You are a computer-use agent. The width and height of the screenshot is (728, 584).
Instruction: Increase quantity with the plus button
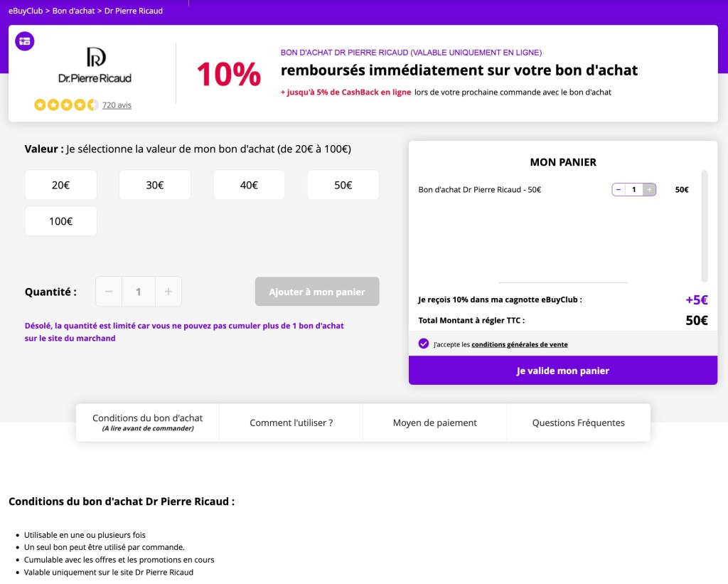[168, 292]
